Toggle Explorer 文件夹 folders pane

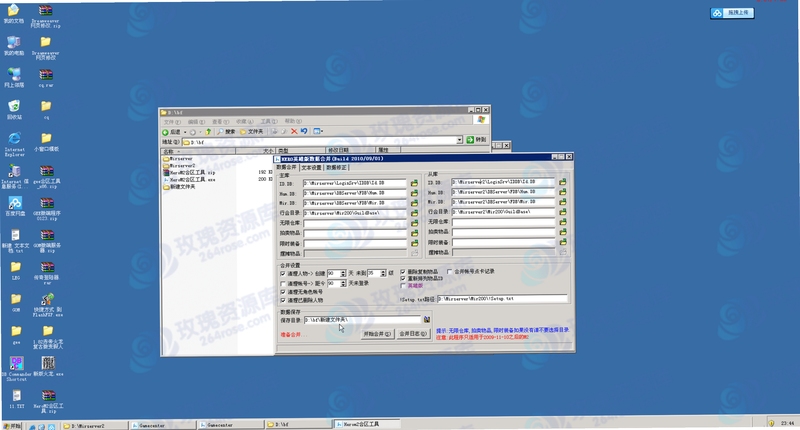[x=252, y=132]
